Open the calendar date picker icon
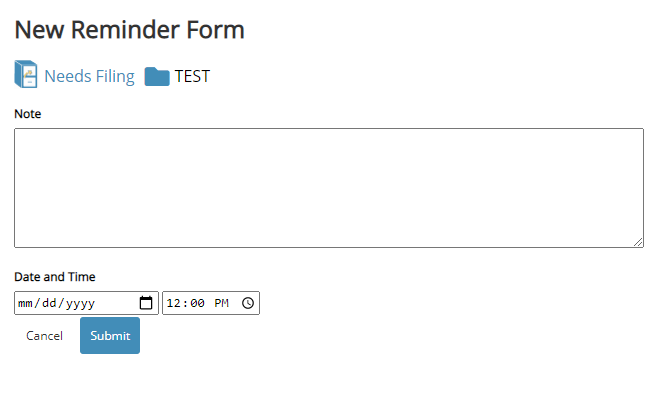Viewport: 657px width, 403px height. (146, 303)
